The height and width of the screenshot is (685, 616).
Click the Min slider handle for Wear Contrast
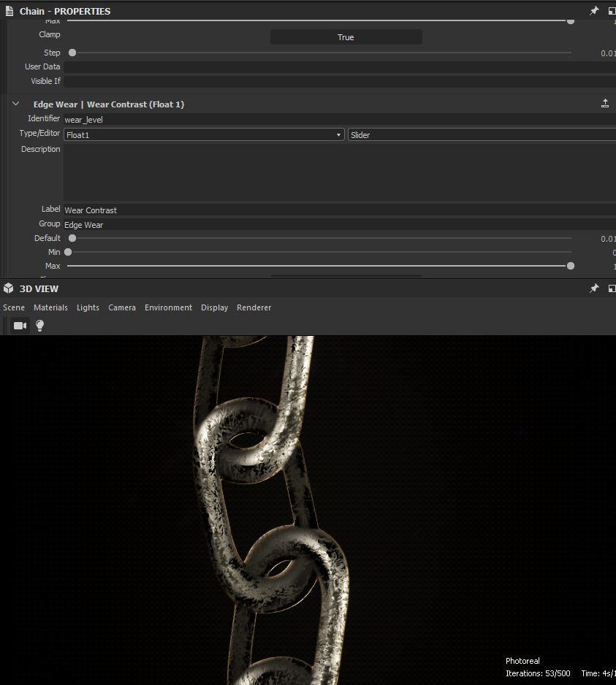point(68,252)
